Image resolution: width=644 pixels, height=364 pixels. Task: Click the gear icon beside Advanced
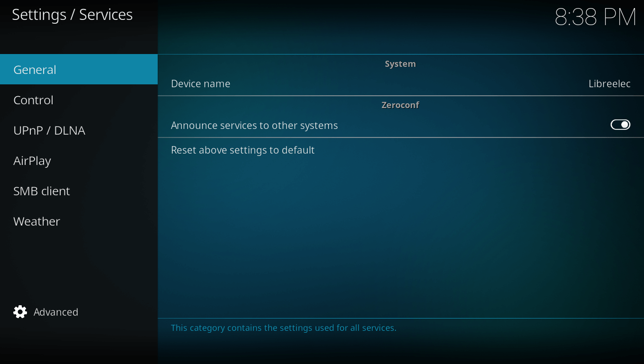(20, 312)
